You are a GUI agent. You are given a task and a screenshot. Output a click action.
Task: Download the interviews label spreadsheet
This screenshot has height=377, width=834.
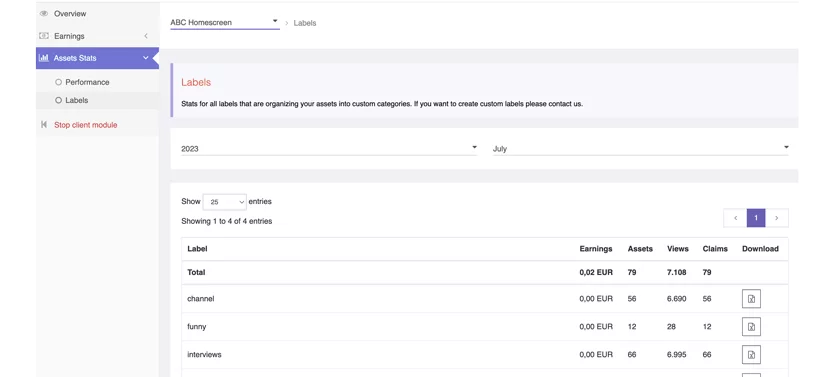tap(751, 354)
